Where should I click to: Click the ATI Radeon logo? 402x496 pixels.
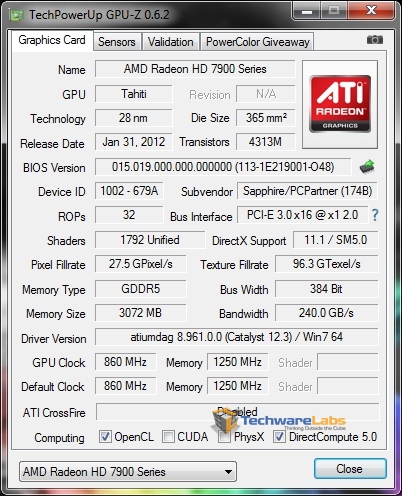click(x=340, y=104)
